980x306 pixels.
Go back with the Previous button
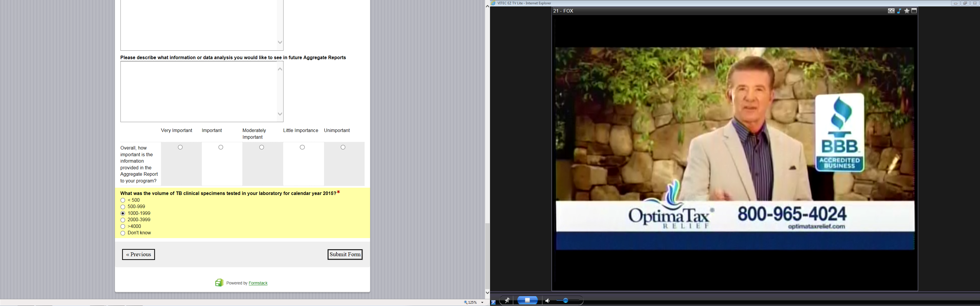click(x=139, y=254)
